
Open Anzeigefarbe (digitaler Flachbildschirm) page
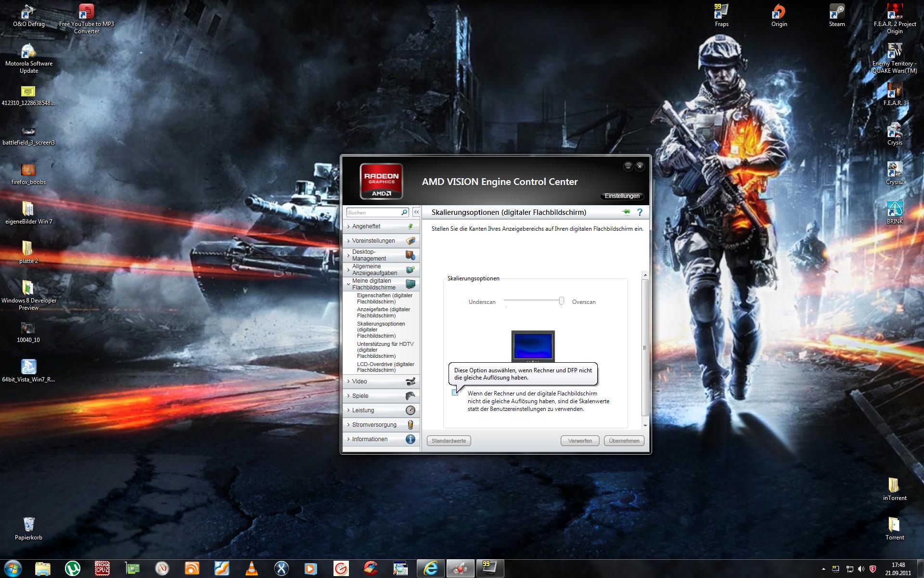click(x=383, y=313)
